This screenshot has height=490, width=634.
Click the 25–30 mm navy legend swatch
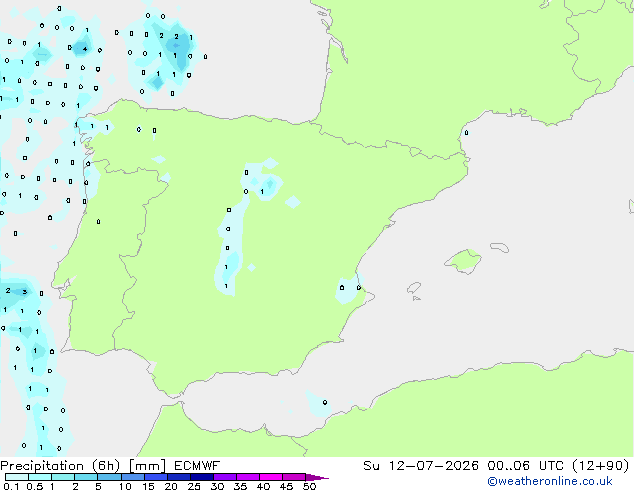pos(202,477)
